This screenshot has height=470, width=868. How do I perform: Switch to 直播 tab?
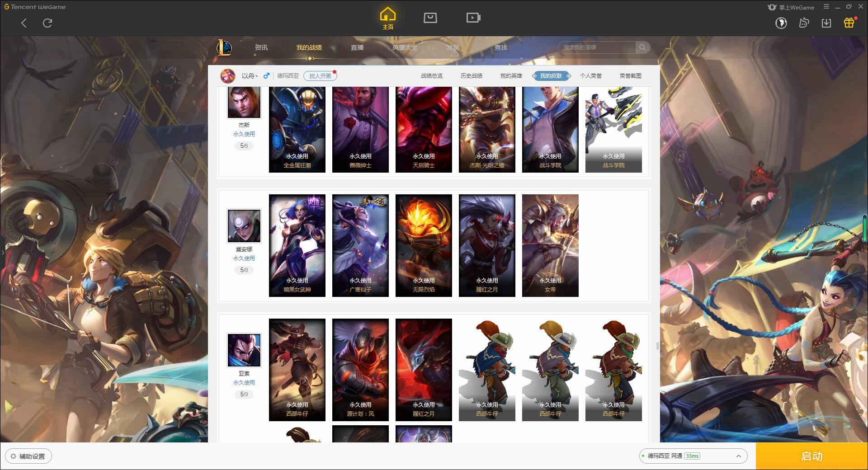357,47
